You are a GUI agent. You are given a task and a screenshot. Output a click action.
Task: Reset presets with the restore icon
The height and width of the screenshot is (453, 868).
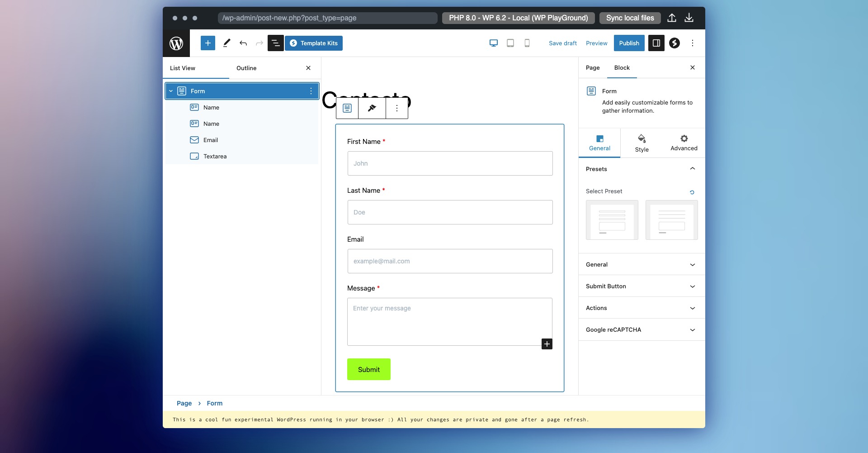pyautogui.click(x=692, y=192)
